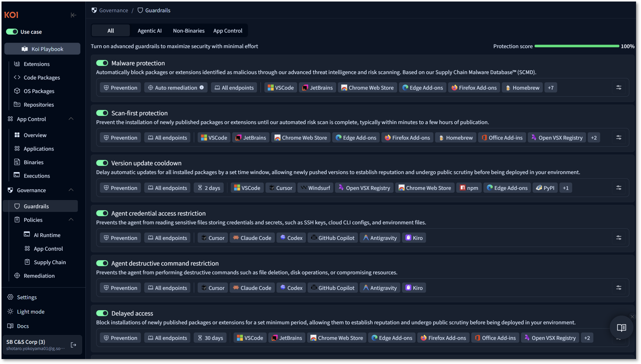Disable Scan-first protection toggle
641x364 pixels.
pos(102,113)
